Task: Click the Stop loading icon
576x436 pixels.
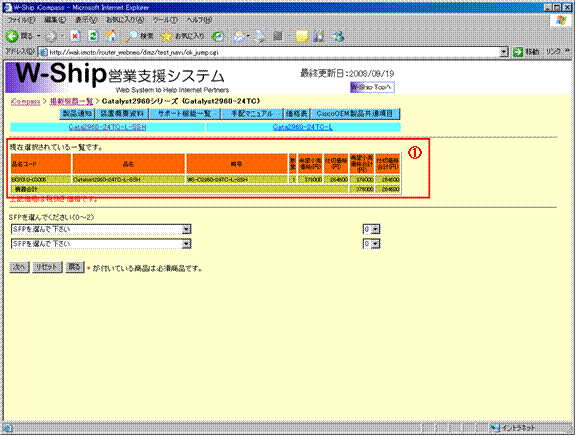Action: pyautogui.click(x=75, y=36)
